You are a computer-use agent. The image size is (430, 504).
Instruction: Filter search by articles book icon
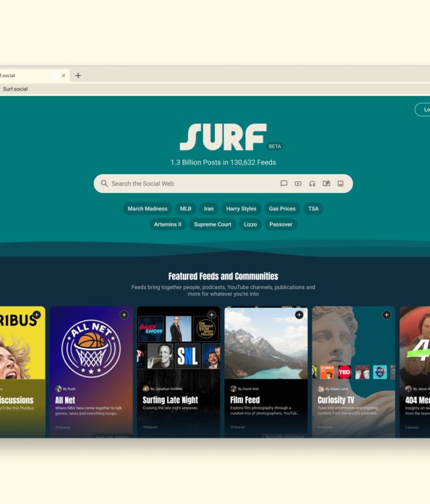327,183
